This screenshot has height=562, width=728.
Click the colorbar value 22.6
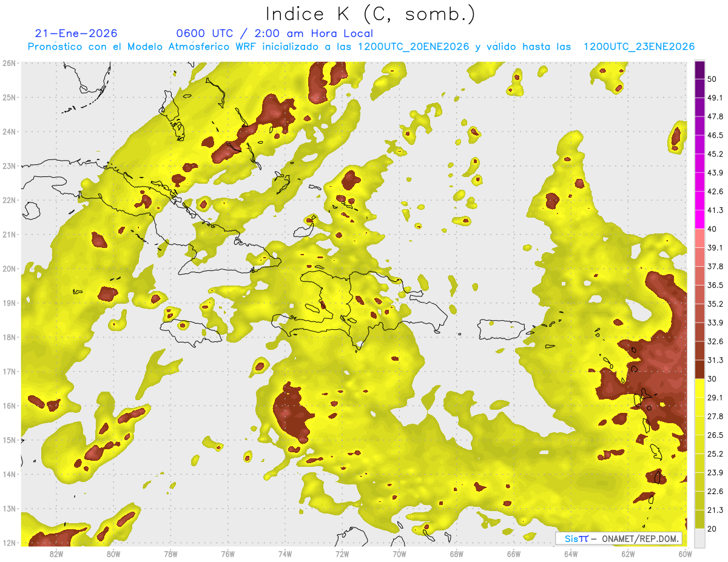[715, 491]
